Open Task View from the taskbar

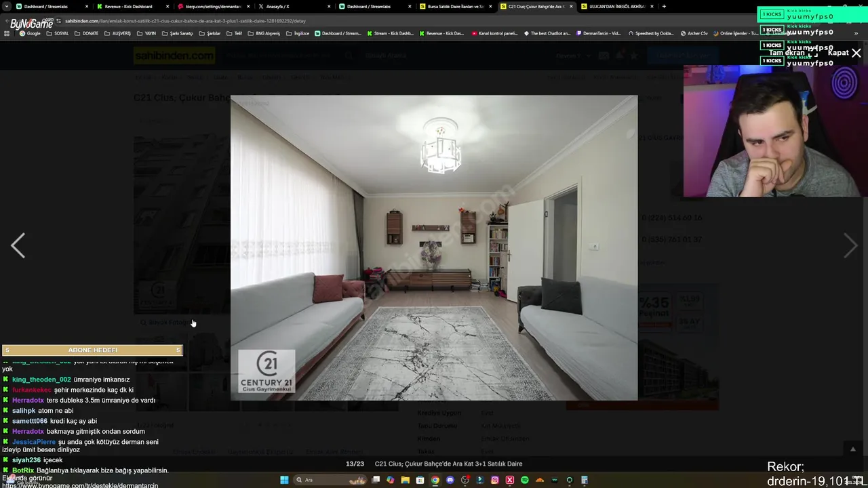coord(376,480)
